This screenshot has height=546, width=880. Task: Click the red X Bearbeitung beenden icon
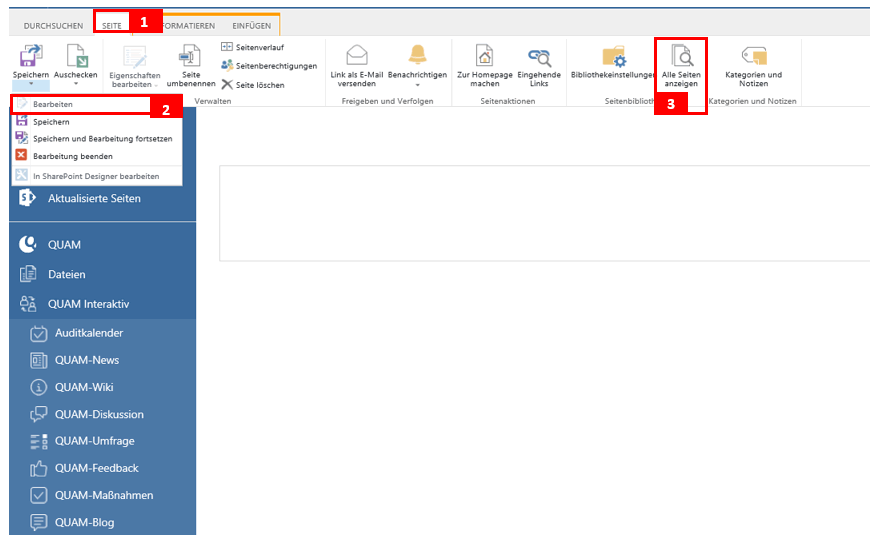(x=21, y=155)
